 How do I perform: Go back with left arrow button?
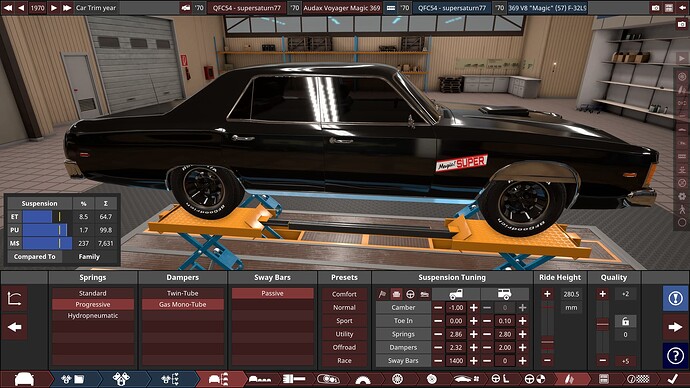click(15, 327)
